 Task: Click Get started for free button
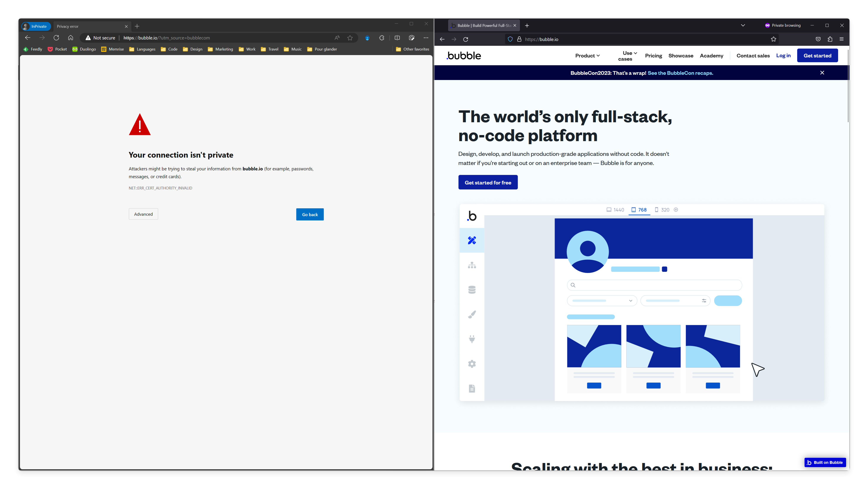pos(488,183)
